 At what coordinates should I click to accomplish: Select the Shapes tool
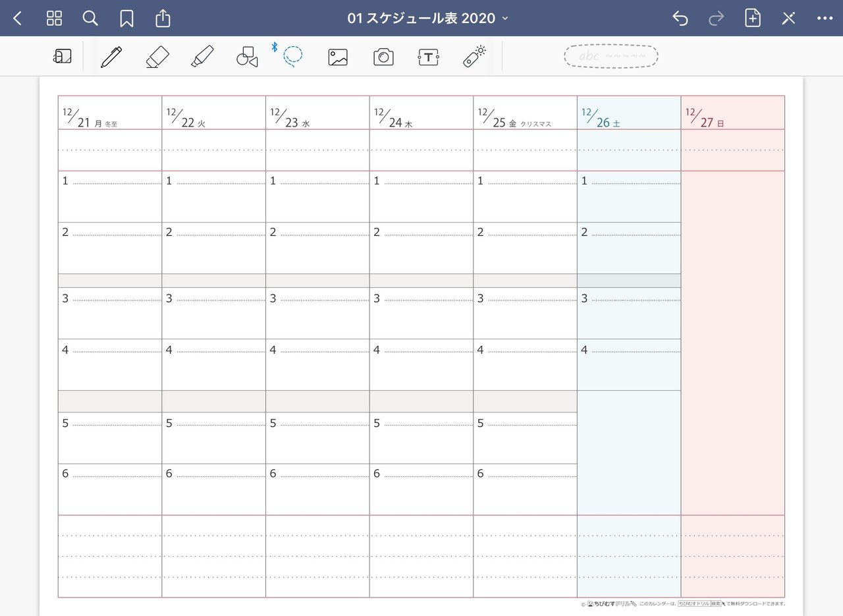pyautogui.click(x=246, y=57)
